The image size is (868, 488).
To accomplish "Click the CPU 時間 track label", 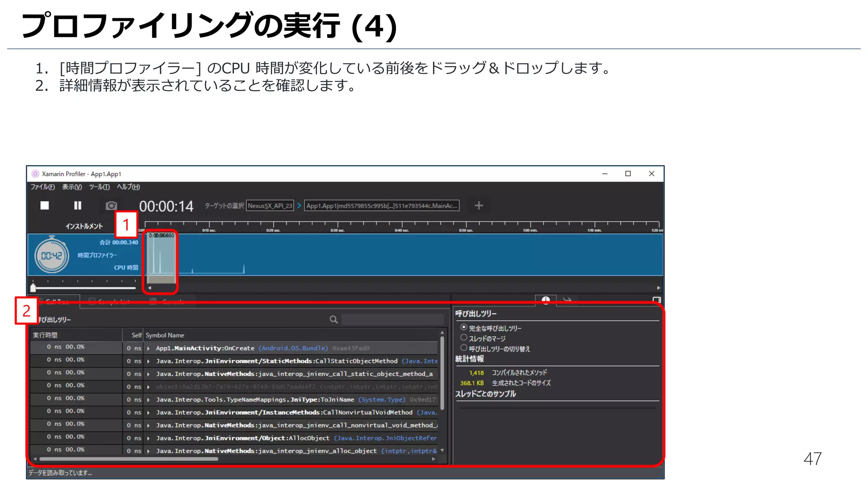I will [126, 268].
